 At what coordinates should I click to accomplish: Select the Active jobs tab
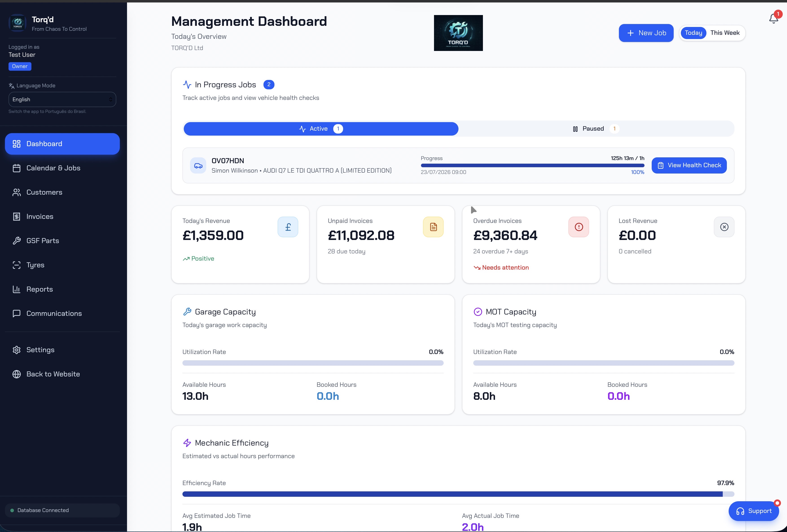(x=321, y=129)
